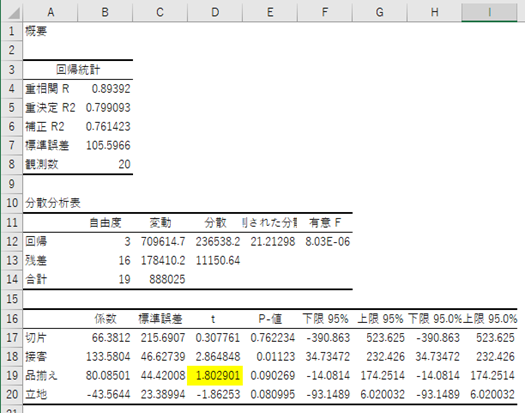The height and width of the screenshot is (413, 525).
Task: Select cell A1 labeled 概要
Action: (x=50, y=31)
